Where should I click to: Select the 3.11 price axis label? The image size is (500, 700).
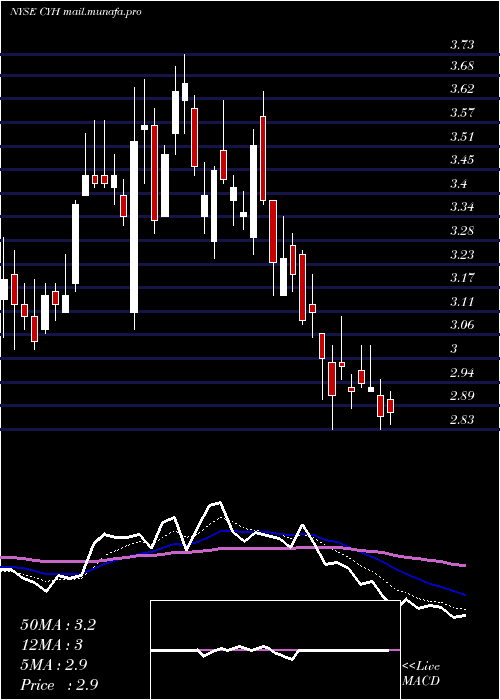[462, 302]
